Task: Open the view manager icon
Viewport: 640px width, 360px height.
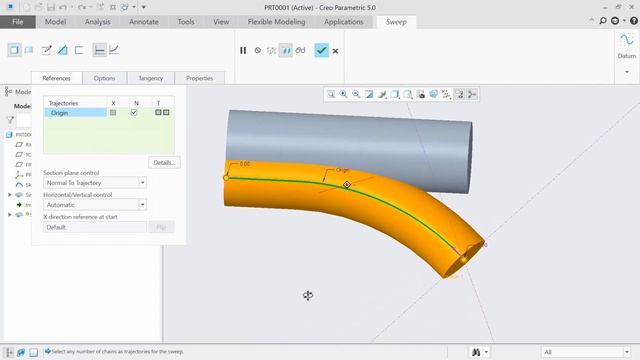Action: click(420, 94)
